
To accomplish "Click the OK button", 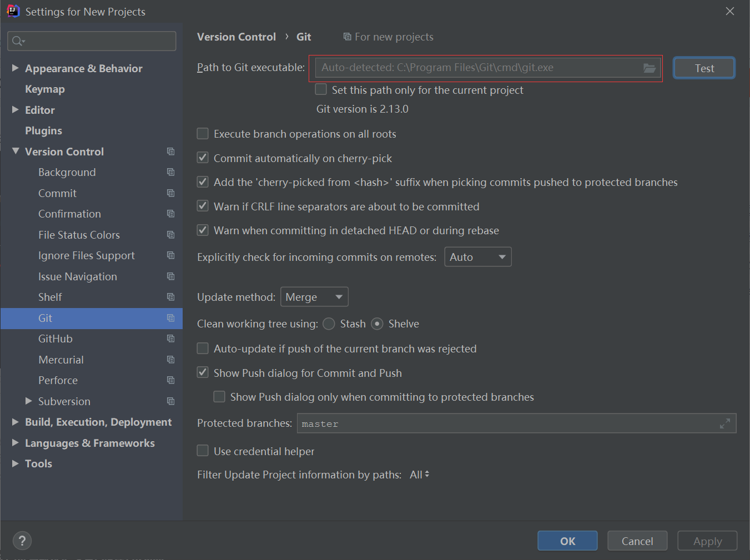I will [x=567, y=541].
